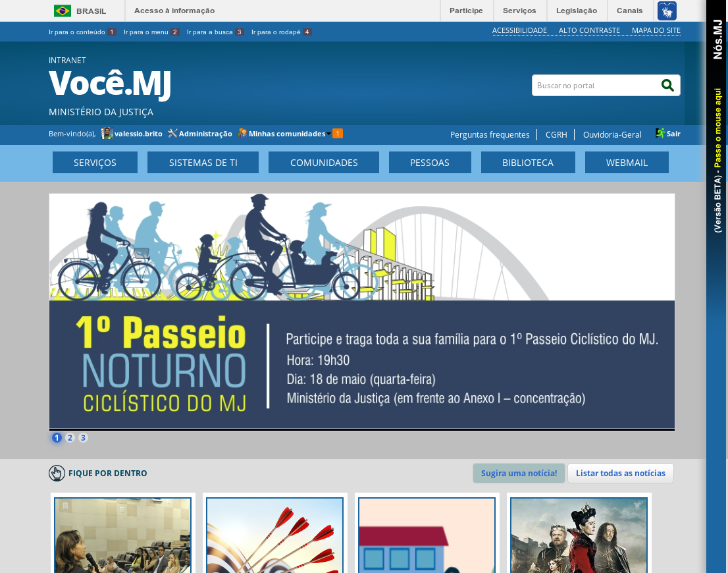This screenshot has width=728, height=573.
Task: Click Ir para a busca shortcut
Action: [x=215, y=32]
